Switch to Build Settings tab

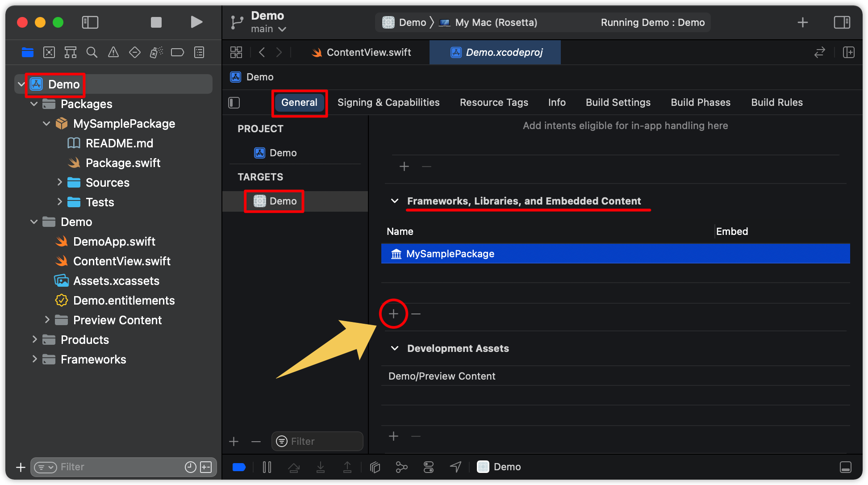[618, 103]
